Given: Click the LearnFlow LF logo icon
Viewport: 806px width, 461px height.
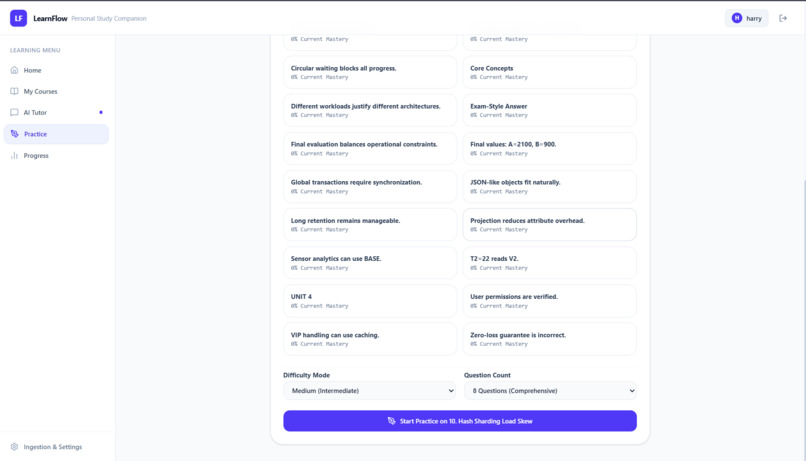Looking at the screenshot, I should click(x=19, y=18).
